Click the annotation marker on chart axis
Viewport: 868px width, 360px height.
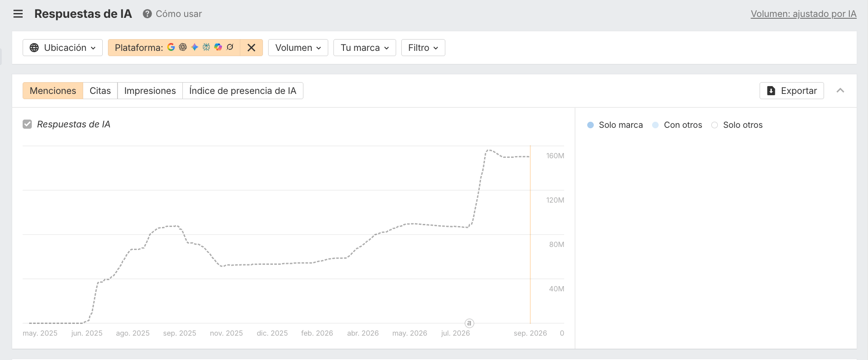coord(469,323)
